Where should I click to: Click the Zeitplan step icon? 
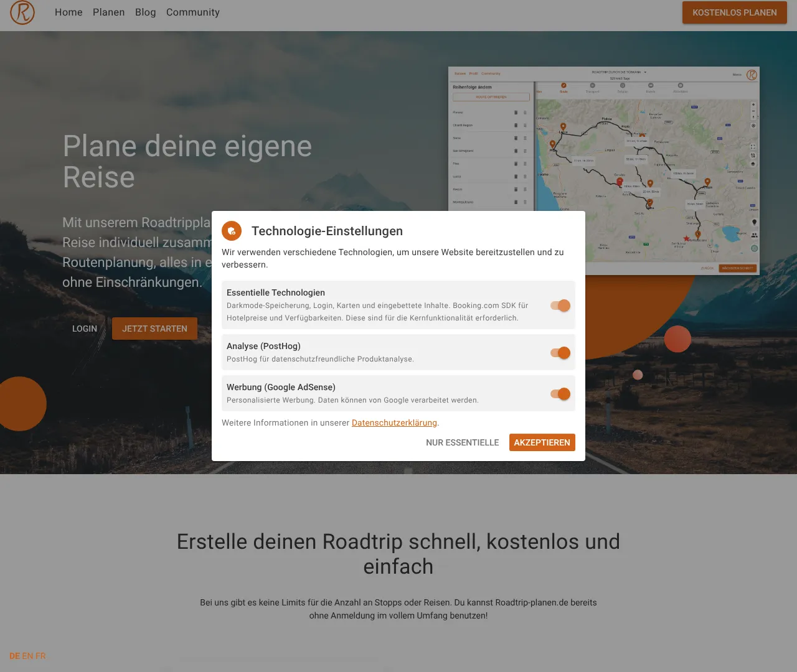(622, 85)
